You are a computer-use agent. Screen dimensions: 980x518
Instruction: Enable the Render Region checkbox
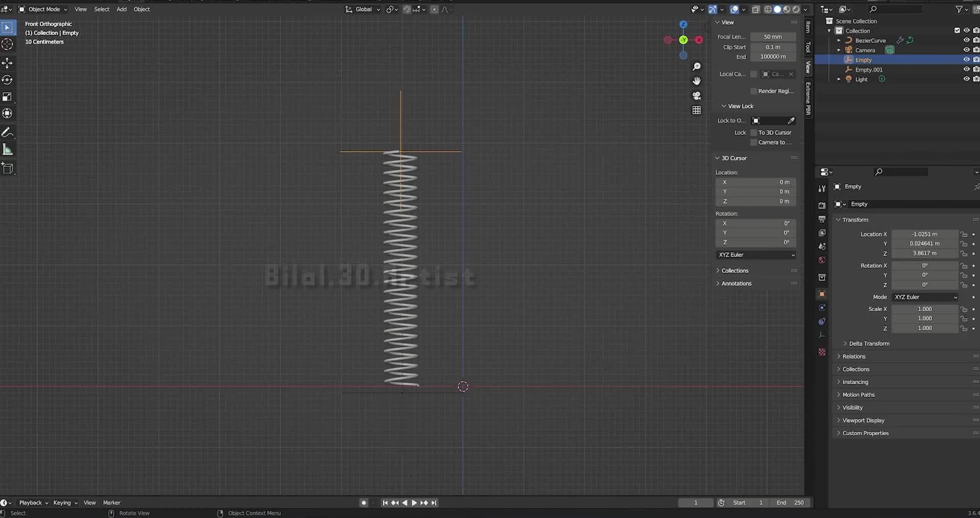click(754, 91)
